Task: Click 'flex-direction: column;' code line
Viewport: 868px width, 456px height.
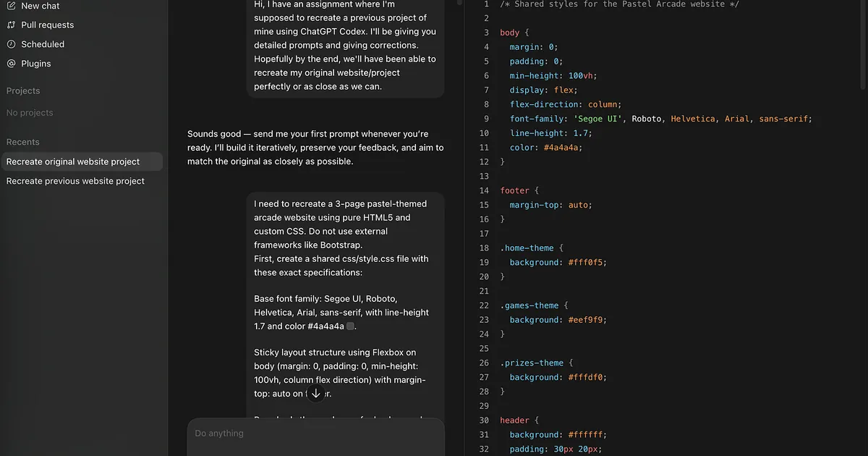Action: pyautogui.click(x=566, y=104)
